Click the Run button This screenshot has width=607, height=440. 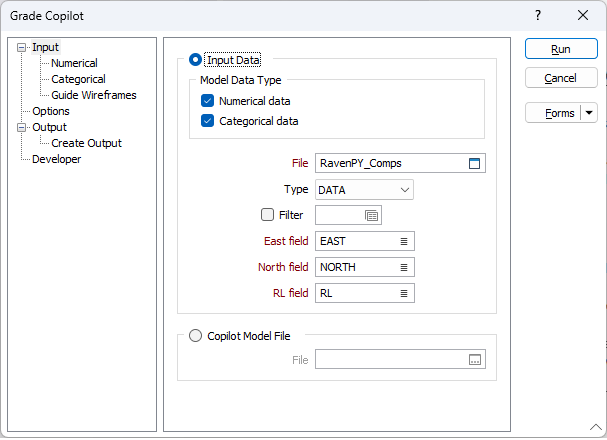click(x=561, y=49)
